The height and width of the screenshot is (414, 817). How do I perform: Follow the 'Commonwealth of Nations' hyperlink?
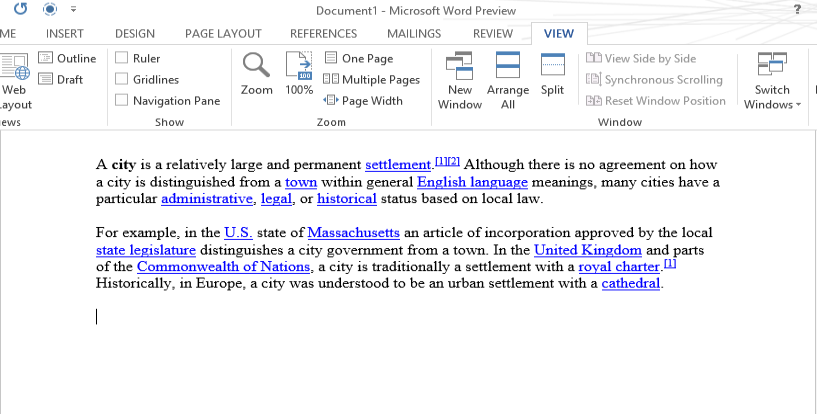pos(224,267)
